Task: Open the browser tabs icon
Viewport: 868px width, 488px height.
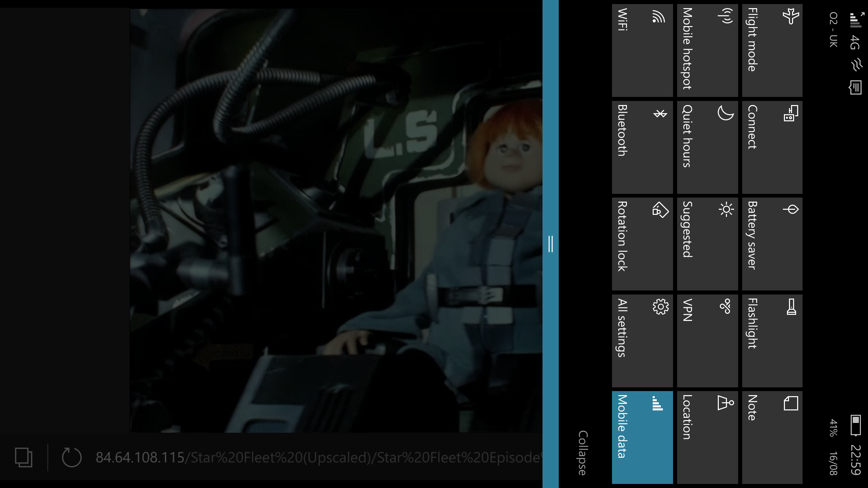Action: point(24,457)
